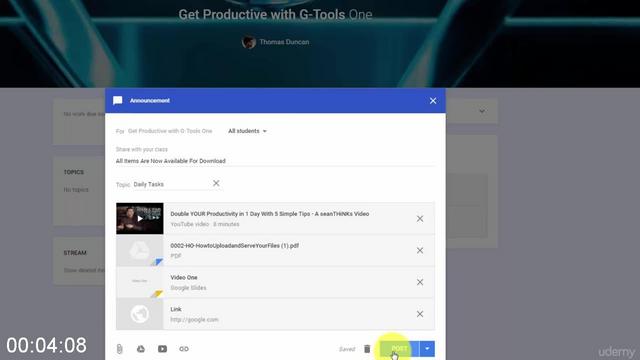This screenshot has height=360, width=640.
Task: Open the Post options dropdown arrow
Action: tap(427, 349)
